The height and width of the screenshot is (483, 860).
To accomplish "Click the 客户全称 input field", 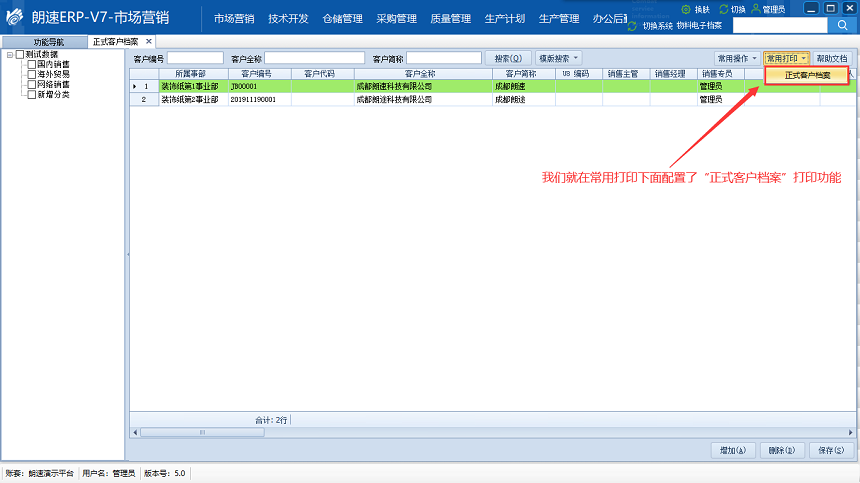I will 314,59.
